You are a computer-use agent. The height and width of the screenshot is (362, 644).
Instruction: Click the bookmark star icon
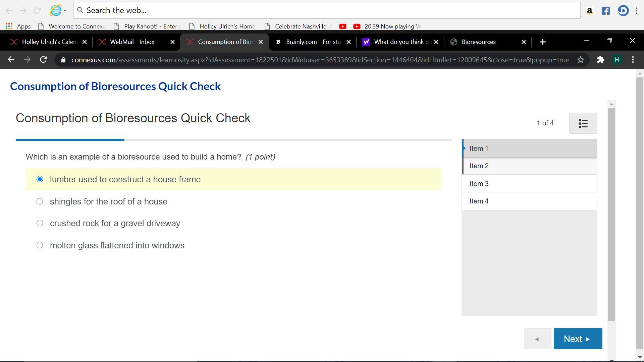[581, 60]
